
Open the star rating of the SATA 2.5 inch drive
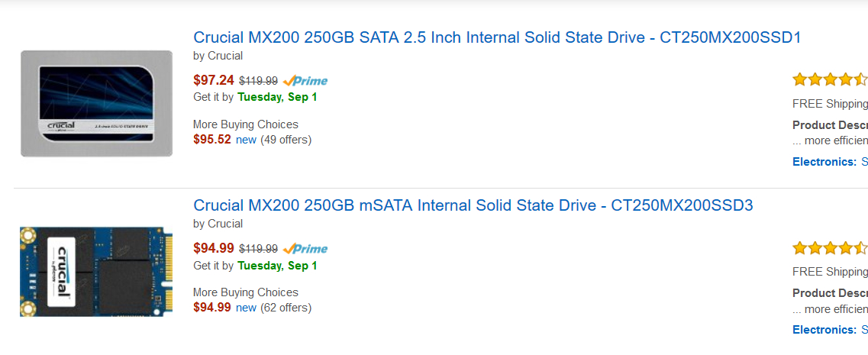(x=830, y=79)
